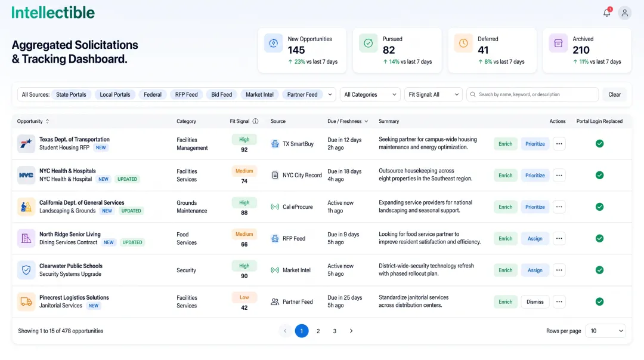Click the Pursued checkmark card icon

click(369, 43)
